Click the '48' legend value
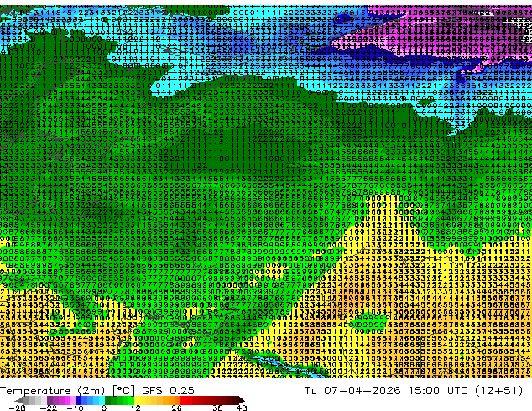 242,408
